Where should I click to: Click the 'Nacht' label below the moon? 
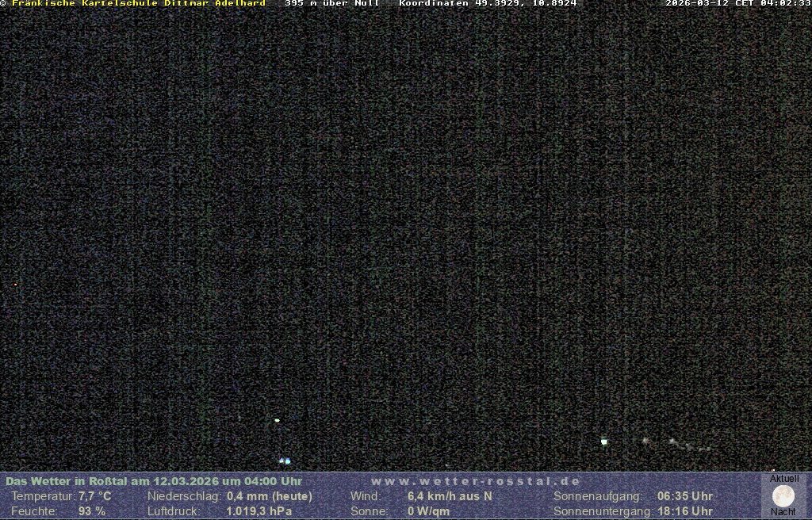[783, 512]
